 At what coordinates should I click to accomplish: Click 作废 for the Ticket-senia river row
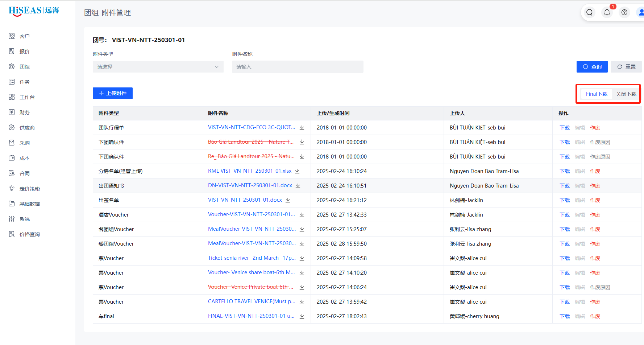tap(595, 258)
